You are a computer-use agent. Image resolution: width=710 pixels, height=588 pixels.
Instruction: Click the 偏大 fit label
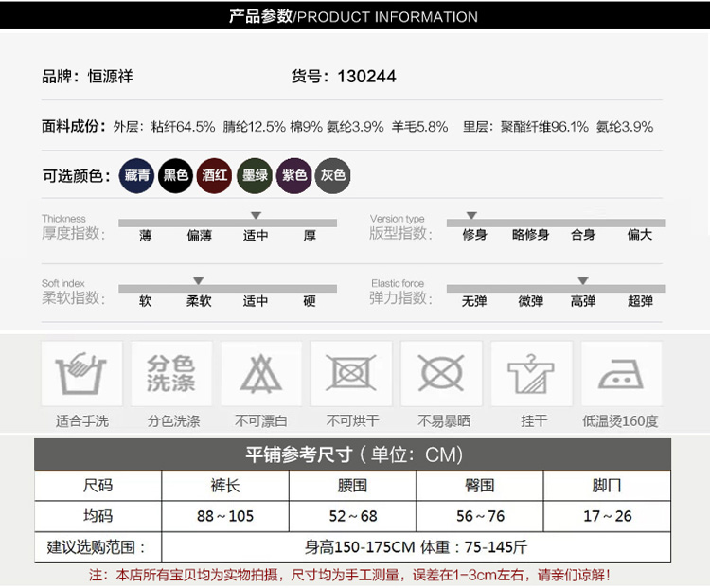point(640,235)
